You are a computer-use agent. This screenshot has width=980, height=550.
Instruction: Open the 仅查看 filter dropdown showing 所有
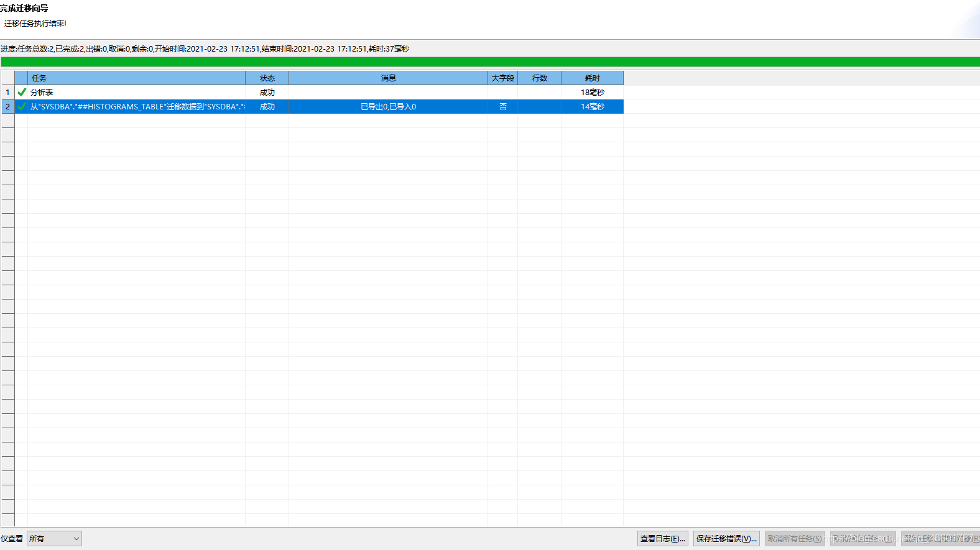54,539
